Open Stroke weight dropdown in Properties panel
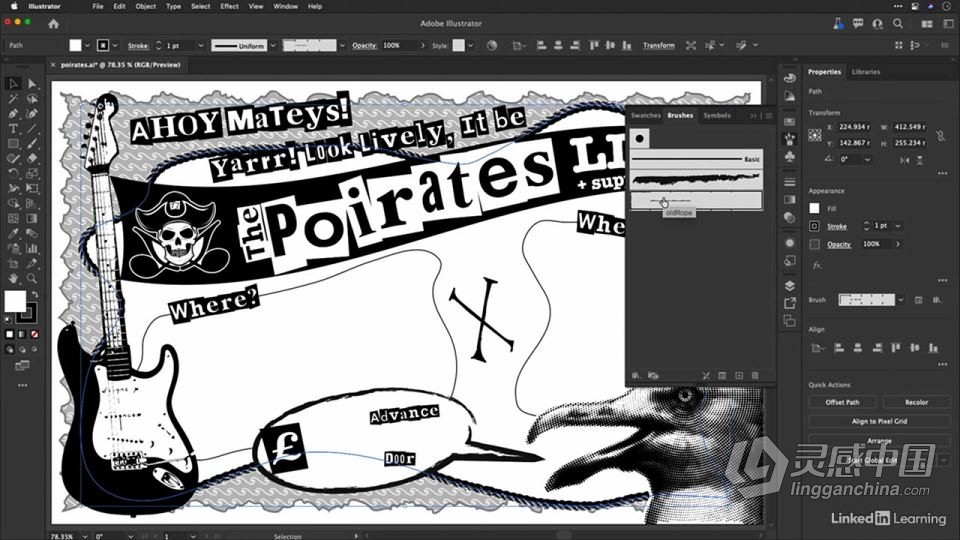This screenshot has width=960, height=540. [x=898, y=226]
